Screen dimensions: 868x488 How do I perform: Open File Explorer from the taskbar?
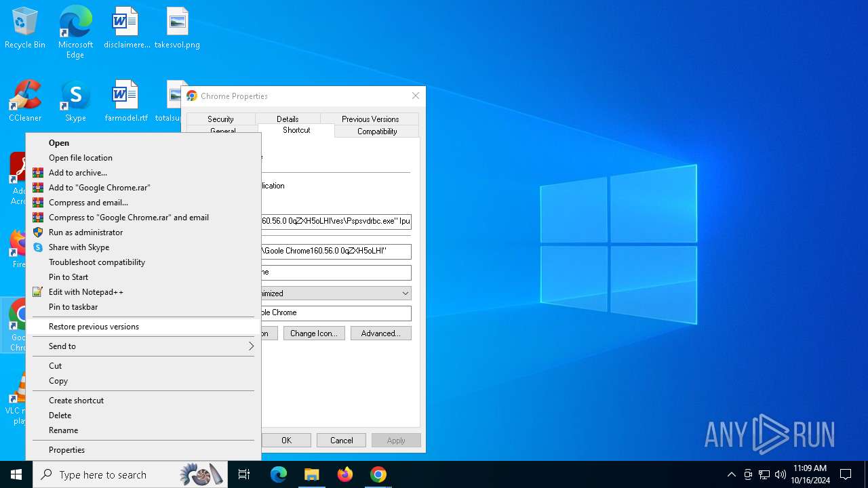click(x=312, y=474)
